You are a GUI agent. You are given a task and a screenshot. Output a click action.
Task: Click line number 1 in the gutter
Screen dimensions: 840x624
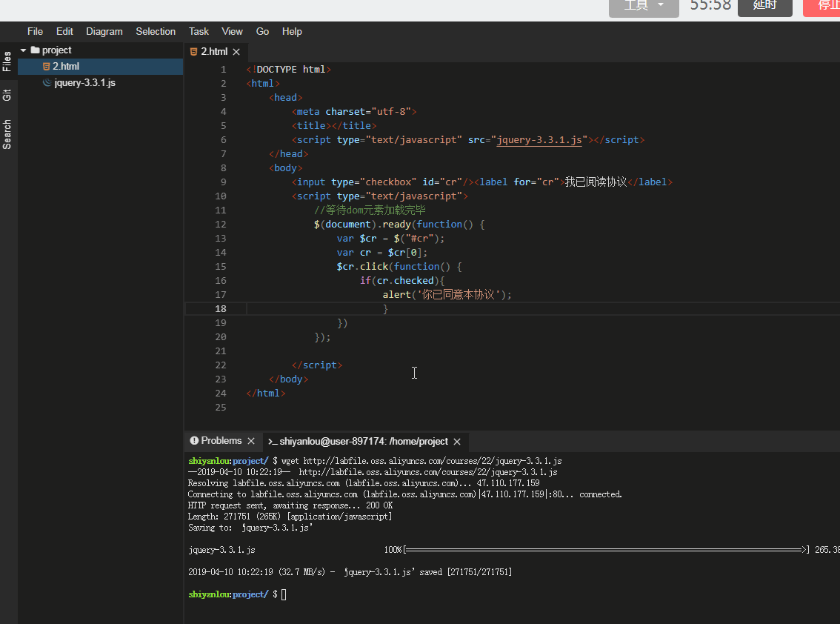pos(224,70)
